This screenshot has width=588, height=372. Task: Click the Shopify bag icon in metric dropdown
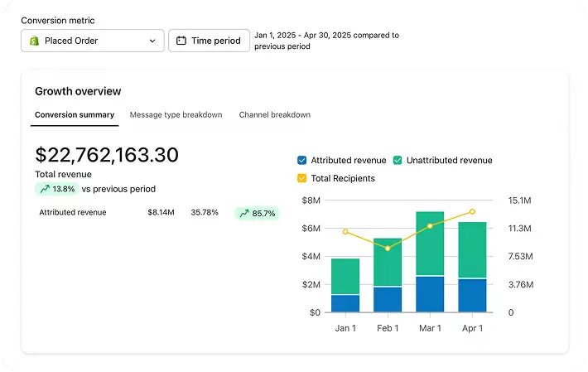[35, 41]
